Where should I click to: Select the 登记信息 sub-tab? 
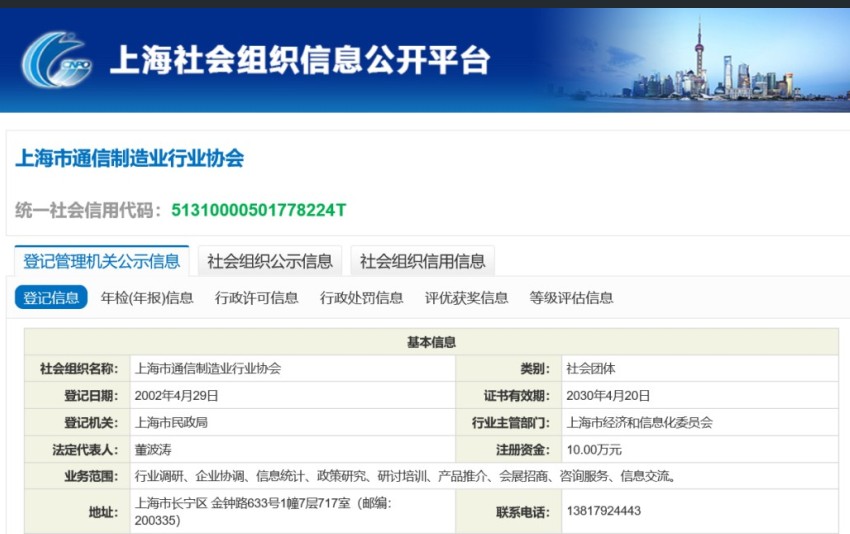pos(51,298)
